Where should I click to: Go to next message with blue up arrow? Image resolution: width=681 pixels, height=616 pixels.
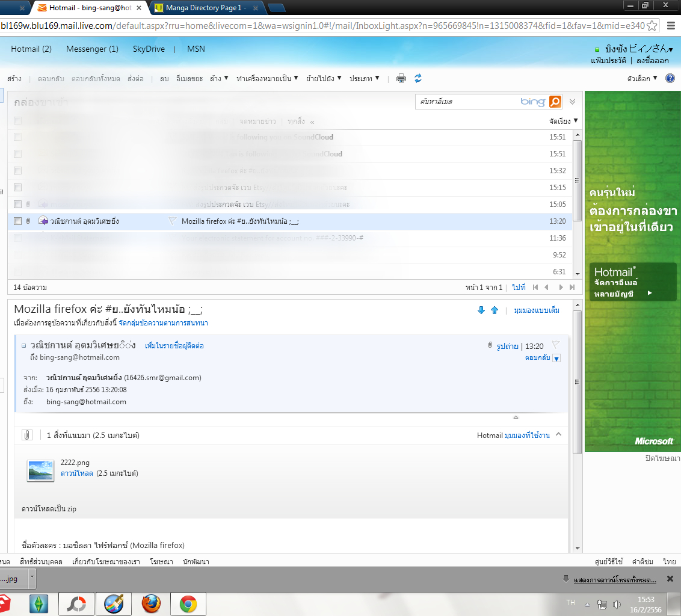coord(495,310)
